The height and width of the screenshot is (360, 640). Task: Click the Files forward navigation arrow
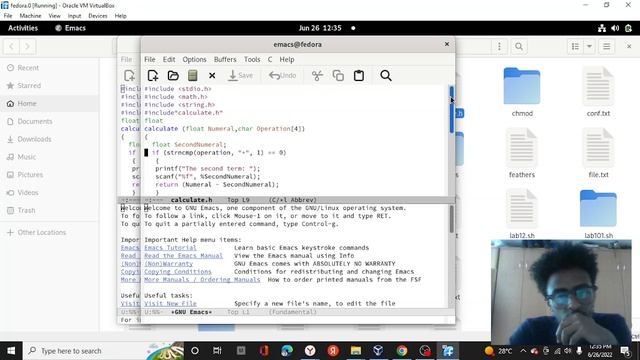pos(27,47)
